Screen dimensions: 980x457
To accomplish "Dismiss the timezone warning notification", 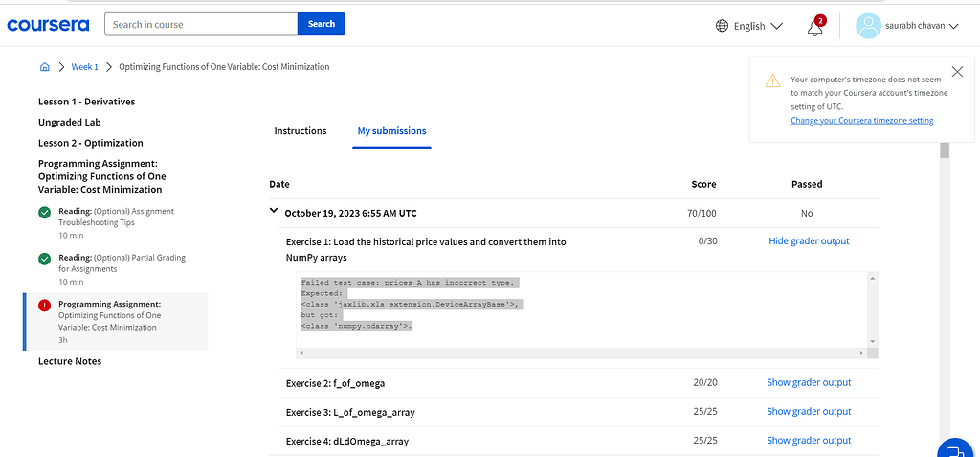I will 957,72.
